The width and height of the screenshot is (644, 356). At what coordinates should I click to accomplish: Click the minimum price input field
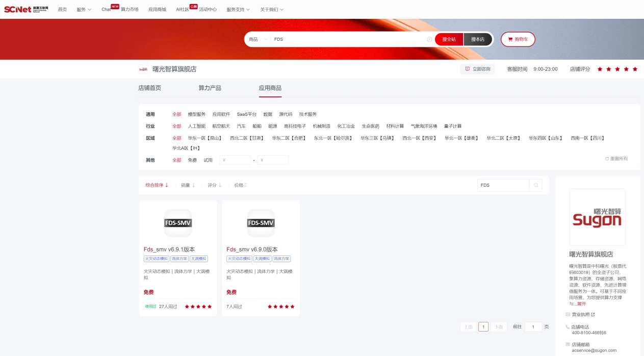pos(235,160)
